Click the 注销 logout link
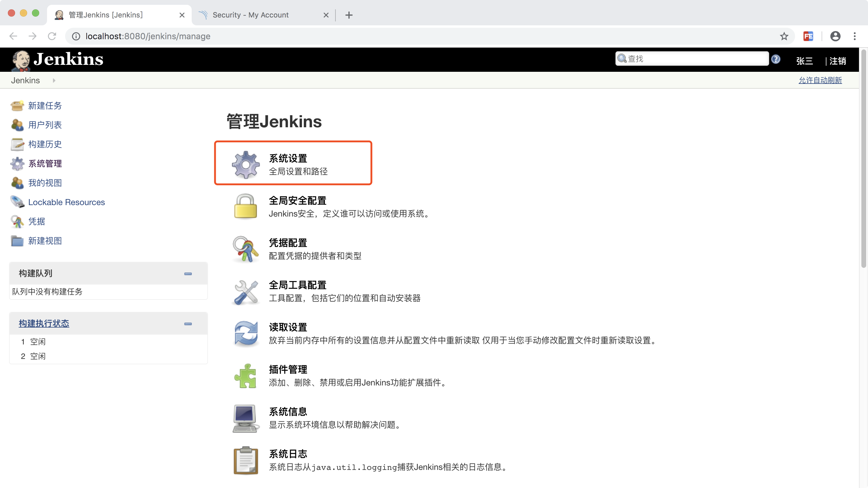 pos(837,61)
